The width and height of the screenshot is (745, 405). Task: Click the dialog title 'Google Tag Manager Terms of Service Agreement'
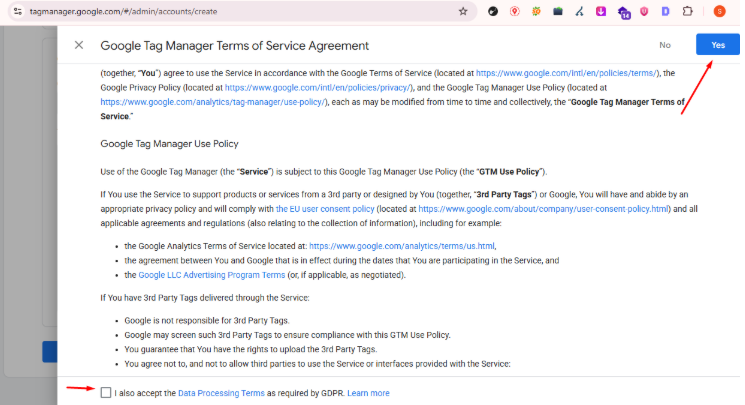point(234,46)
